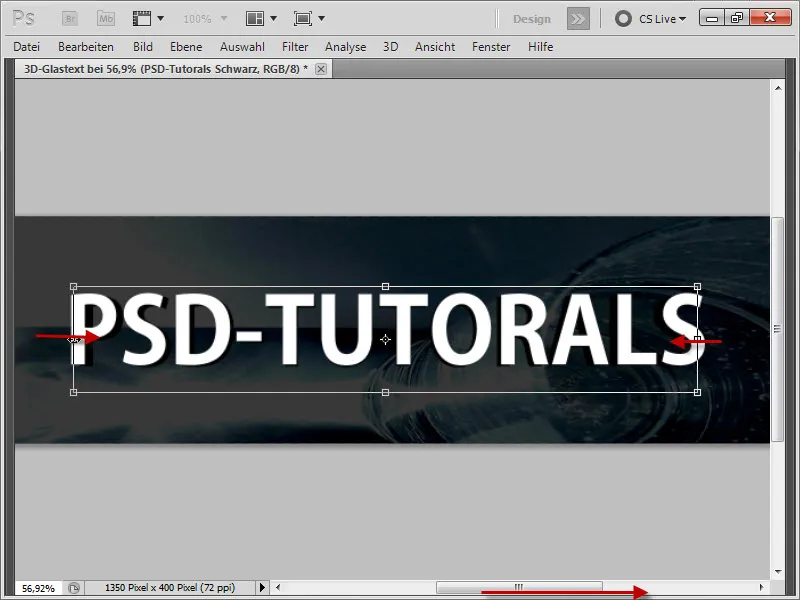Viewport: 800px width, 600px height.
Task: Click the vertical scrollbar down arrow
Action: click(778, 572)
